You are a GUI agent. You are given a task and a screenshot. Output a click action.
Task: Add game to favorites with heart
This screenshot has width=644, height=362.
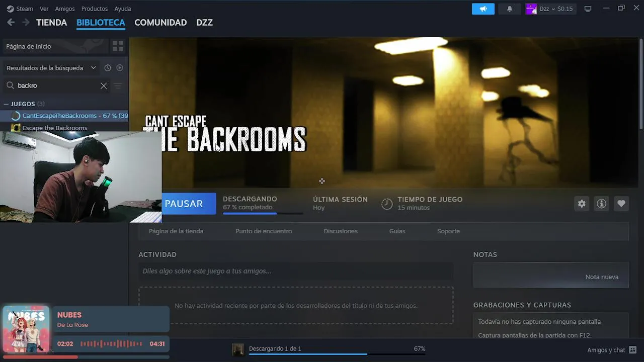click(x=621, y=204)
